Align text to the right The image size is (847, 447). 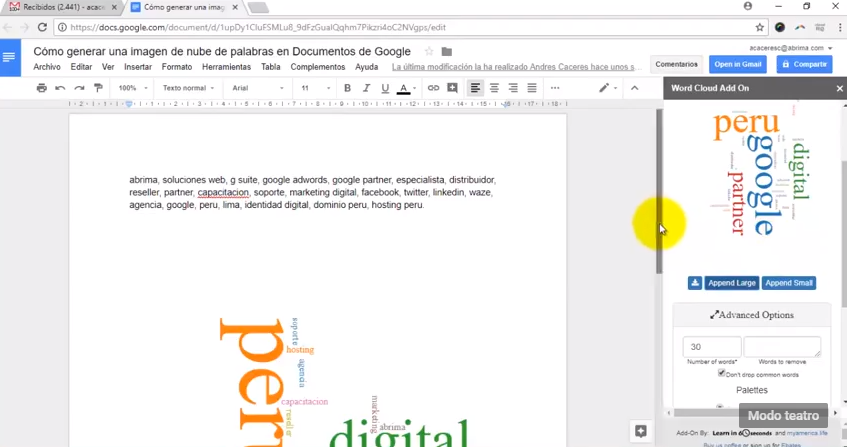[x=513, y=88]
